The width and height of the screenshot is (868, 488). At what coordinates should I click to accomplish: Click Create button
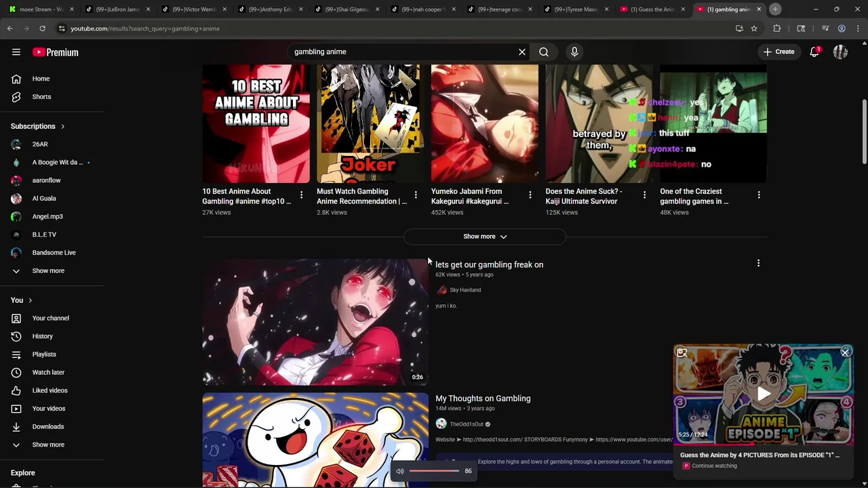pos(778,52)
